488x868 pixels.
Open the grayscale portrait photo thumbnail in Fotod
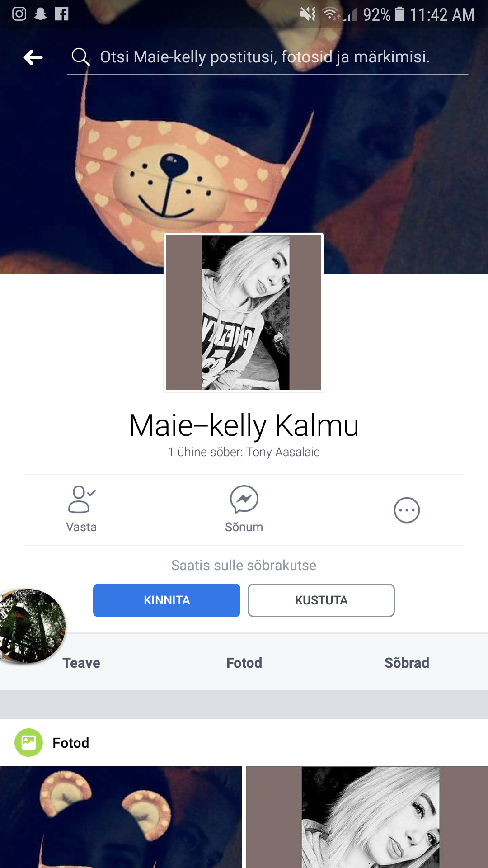[367, 817]
